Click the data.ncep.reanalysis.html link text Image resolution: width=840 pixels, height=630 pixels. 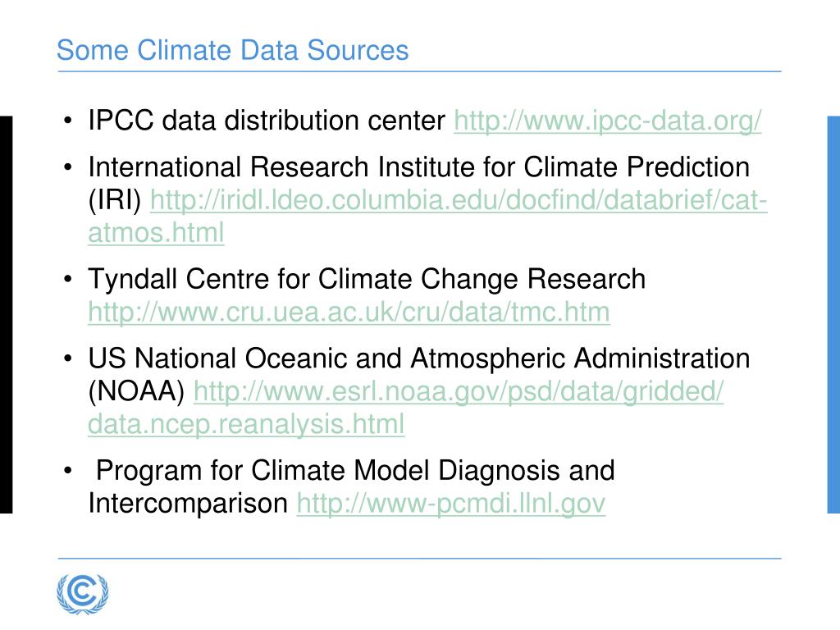pos(246,424)
